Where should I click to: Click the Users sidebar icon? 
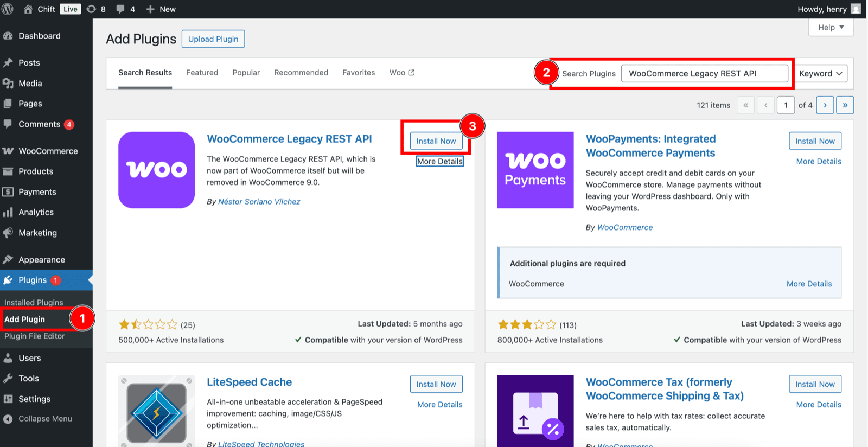8,358
